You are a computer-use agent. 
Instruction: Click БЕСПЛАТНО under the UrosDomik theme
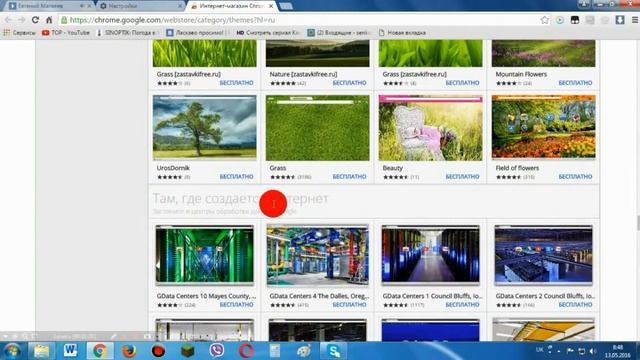point(236,177)
